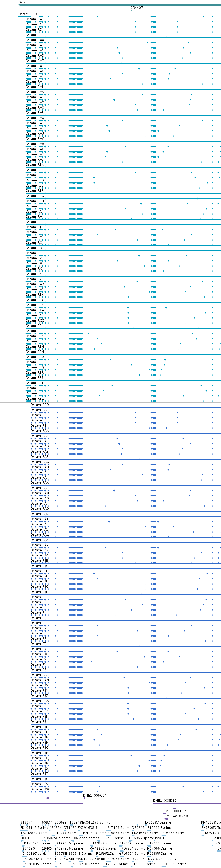221x868 pixels.
Task: Click the Dscam-RA transcript label
Action: coord(34,19)
